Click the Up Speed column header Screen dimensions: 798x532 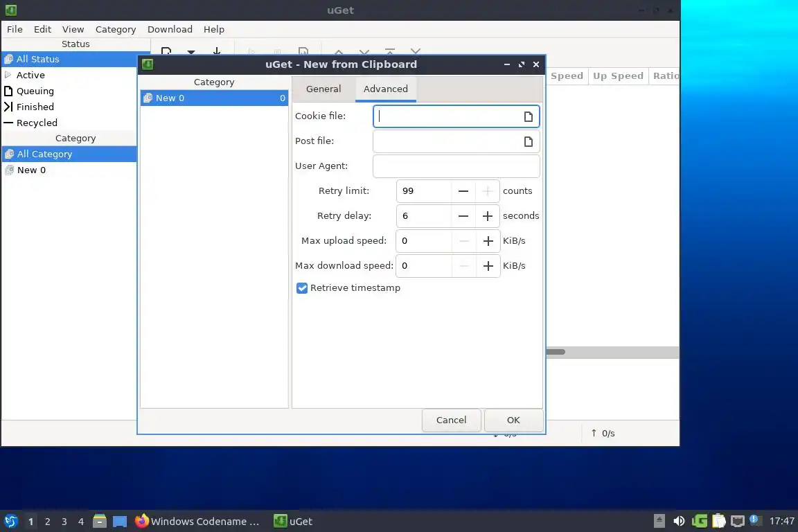click(618, 76)
